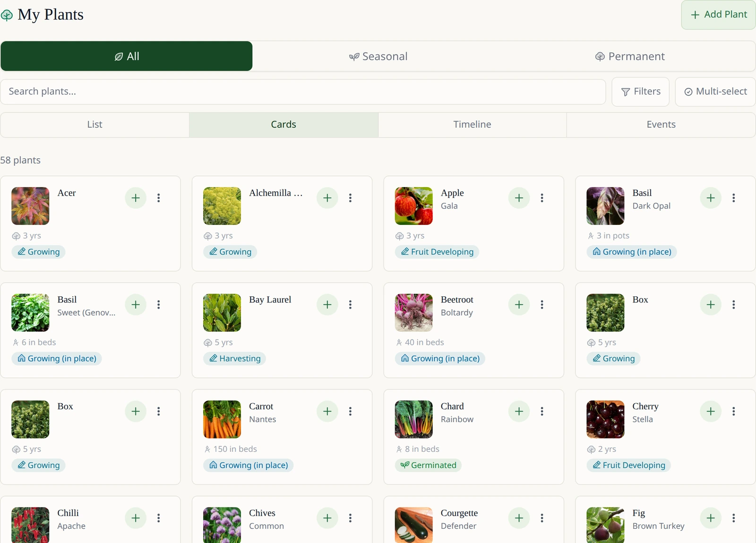
Task: Click '3 in pots' on Basil card
Action: 613,236
